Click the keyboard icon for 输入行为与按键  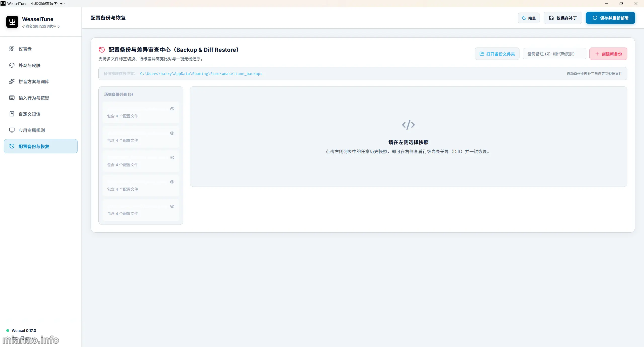coord(12,98)
